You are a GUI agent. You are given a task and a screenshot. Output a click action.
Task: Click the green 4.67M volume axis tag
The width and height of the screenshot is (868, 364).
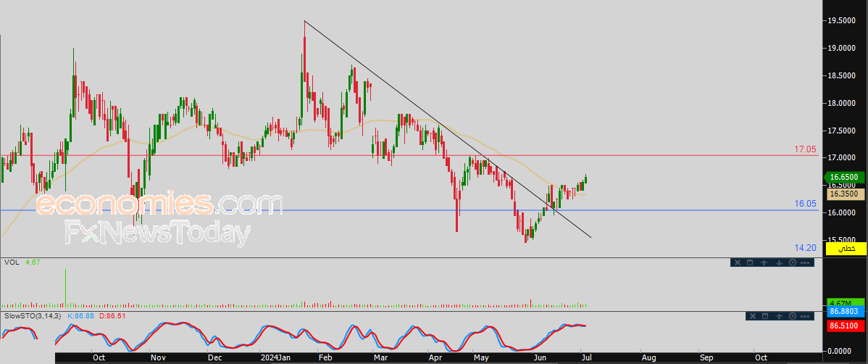[846, 303]
